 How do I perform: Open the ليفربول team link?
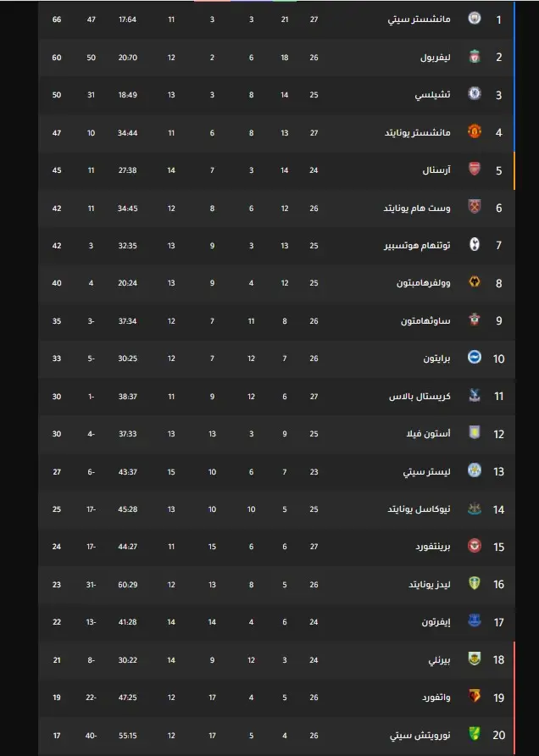(435, 58)
